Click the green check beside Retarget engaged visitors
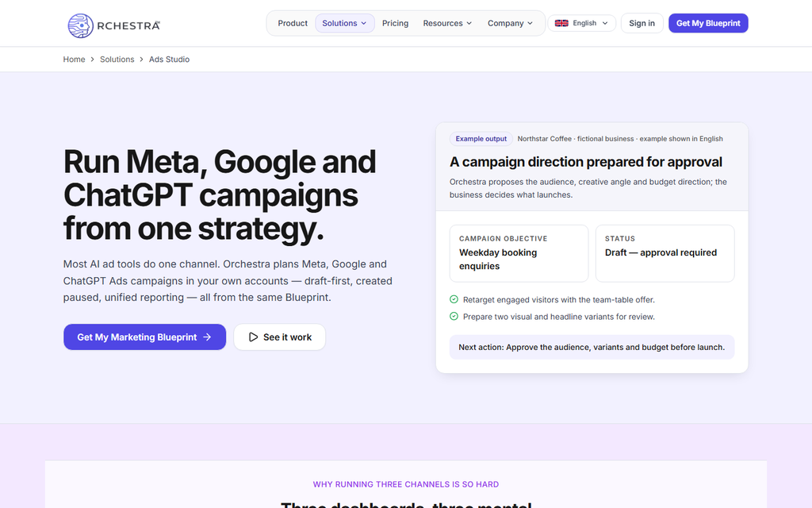The image size is (812, 508). click(454, 299)
